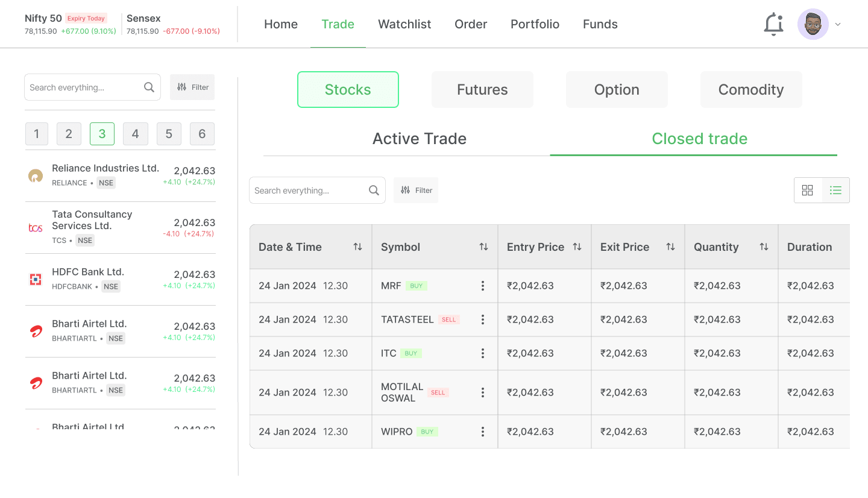Click the Duration column header
This screenshot has height=498, width=868.
pos(810,247)
